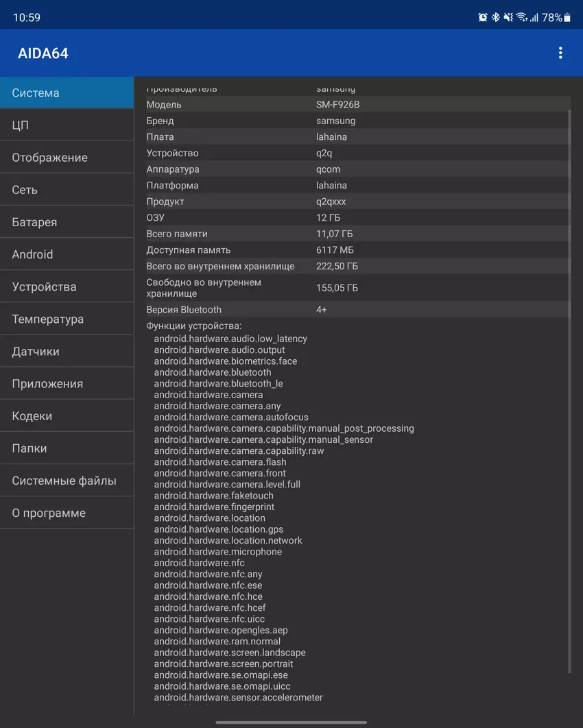Open the three-dot overflow menu

click(x=560, y=53)
